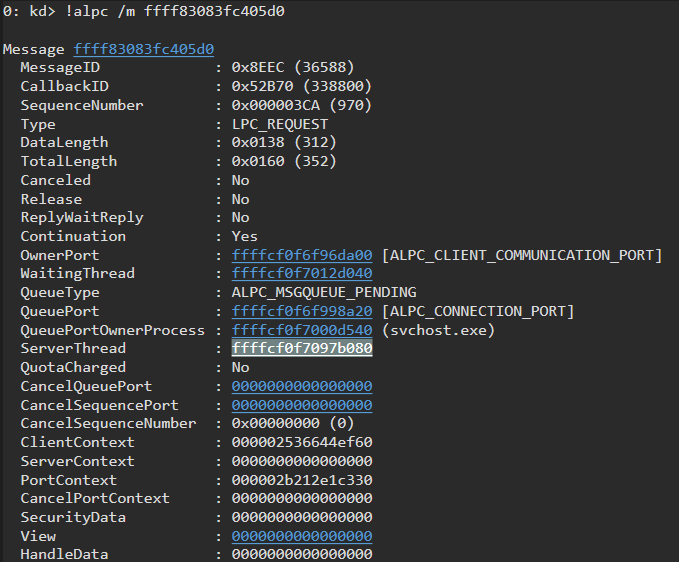Open QueuePortOwnerProcess link ffffcf0f7000d540

point(302,330)
